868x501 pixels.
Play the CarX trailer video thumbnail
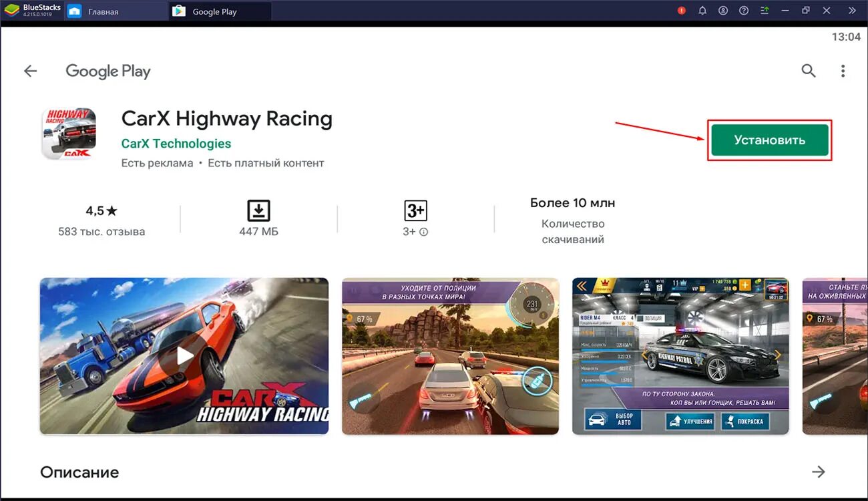pyautogui.click(x=184, y=356)
